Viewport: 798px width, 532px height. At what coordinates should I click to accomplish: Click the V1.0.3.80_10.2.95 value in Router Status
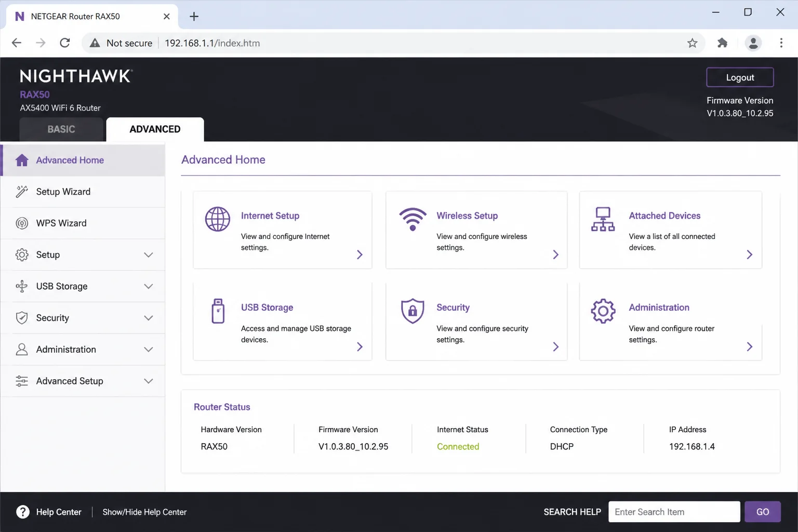(x=353, y=447)
